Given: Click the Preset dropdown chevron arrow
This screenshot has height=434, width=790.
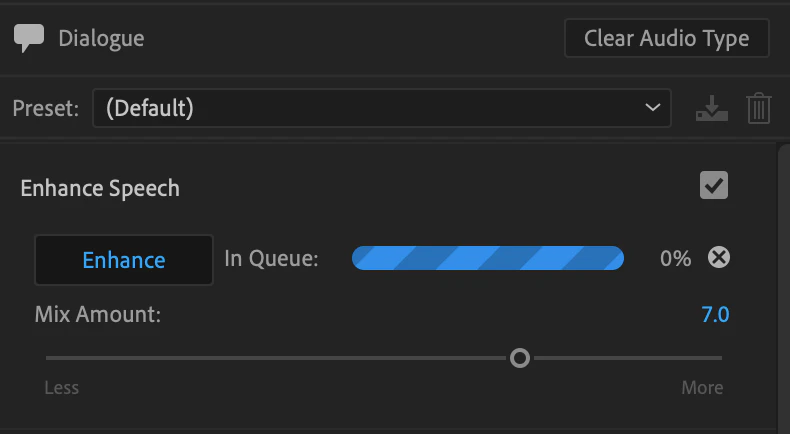Looking at the screenshot, I should coord(652,107).
